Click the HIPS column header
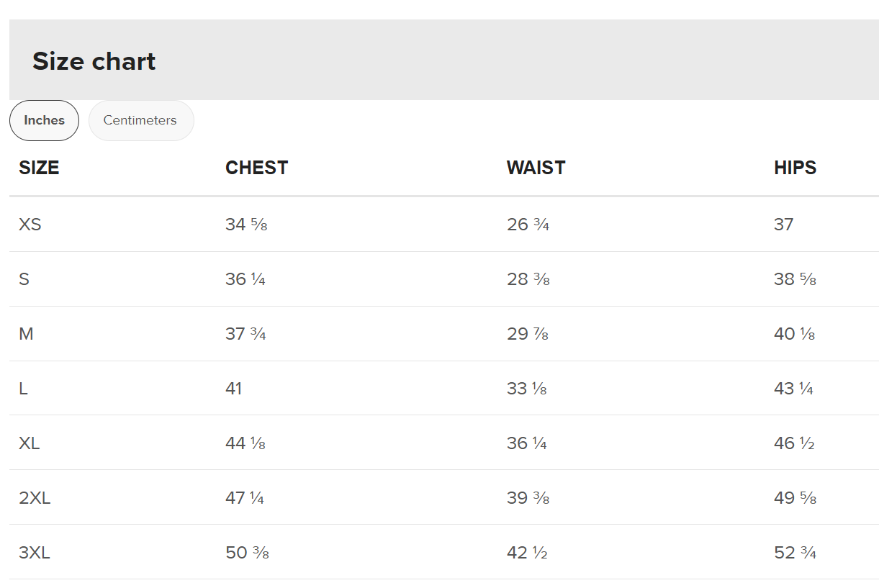Screen dimensions: 879x588 pos(795,168)
